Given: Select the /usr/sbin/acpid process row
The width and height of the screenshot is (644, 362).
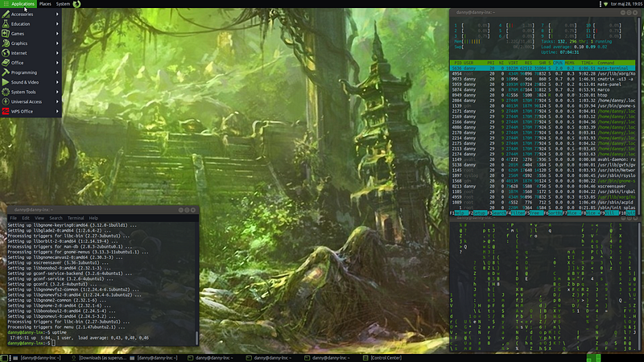Looking at the screenshot, I should [543, 202].
